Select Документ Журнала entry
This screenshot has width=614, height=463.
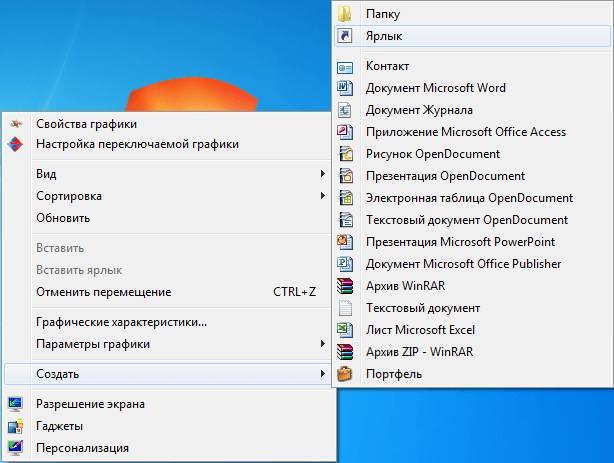473,110
